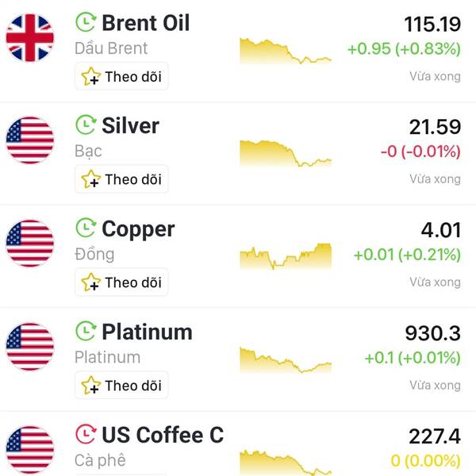Tap the US flag icon beside US Coffee C
The width and height of the screenshot is (476, 476).
30,450
